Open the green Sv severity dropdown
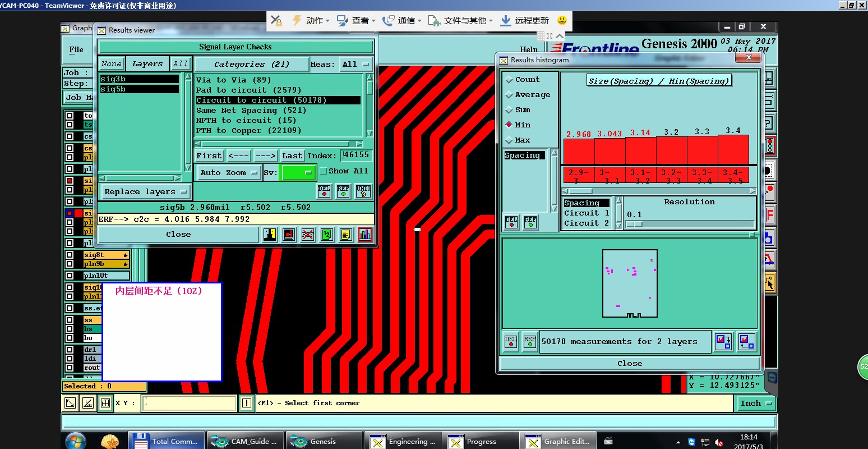 (x=298, y=173)
